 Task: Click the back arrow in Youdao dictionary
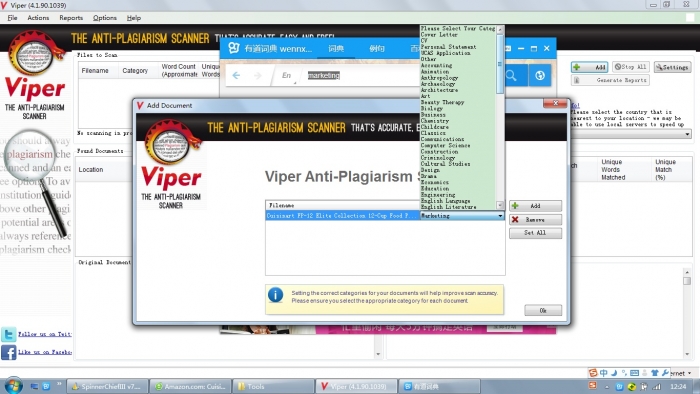(236, 75)
